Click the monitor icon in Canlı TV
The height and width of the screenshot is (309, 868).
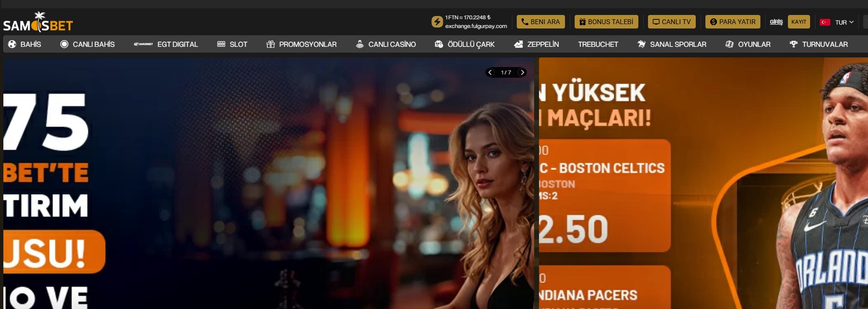(x=656, y=22)
